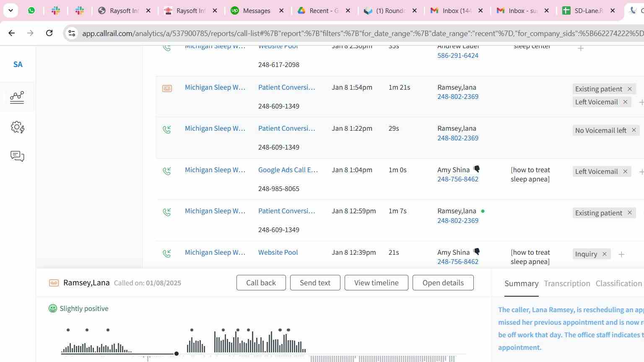Click the Slightly positive sentiment smiley icon
This screenshot has width=644, height=362.
[x=53, y=309]
